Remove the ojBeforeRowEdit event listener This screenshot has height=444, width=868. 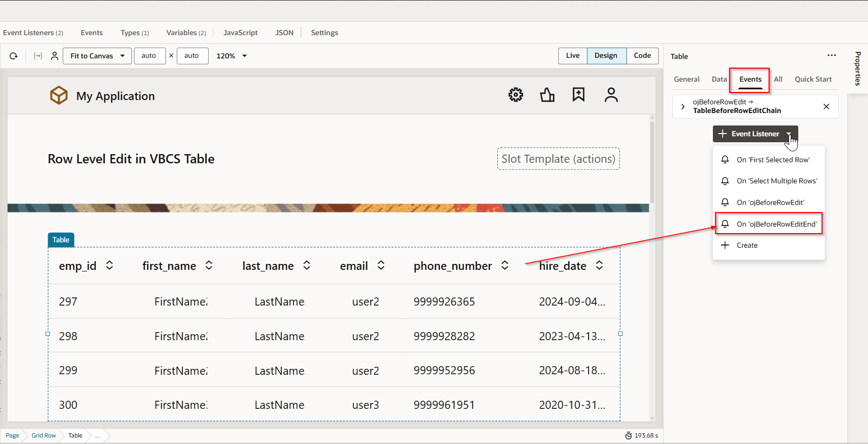coord(826,107)
